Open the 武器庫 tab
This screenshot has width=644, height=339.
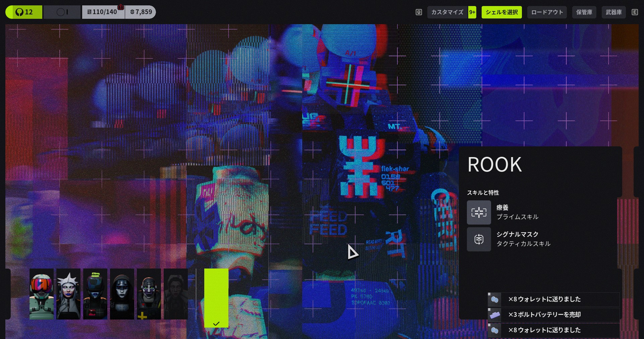(613, 12)
